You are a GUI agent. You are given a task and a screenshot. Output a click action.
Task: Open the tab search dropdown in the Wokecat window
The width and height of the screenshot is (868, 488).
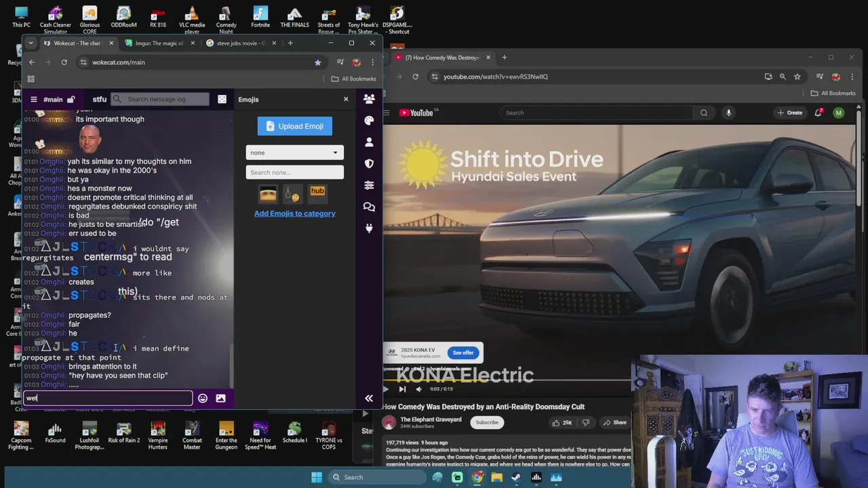(31, 43)
